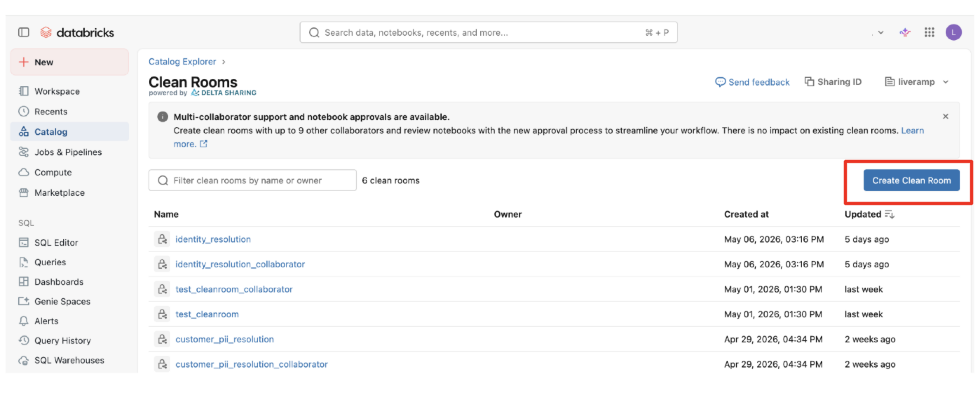980x407 pixels.
Task: Select Catalog in the sidebar
Action: click(70, 132)
